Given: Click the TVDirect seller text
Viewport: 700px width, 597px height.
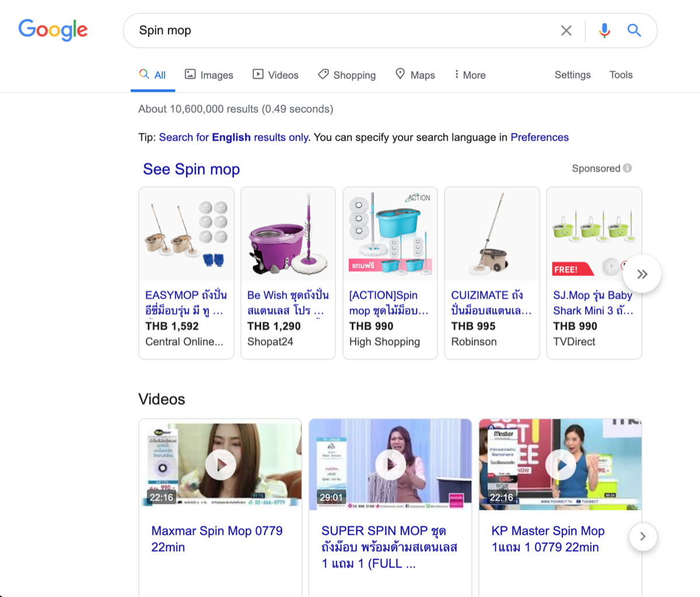Looking at the screenshot, I should [x=574, y=342].
